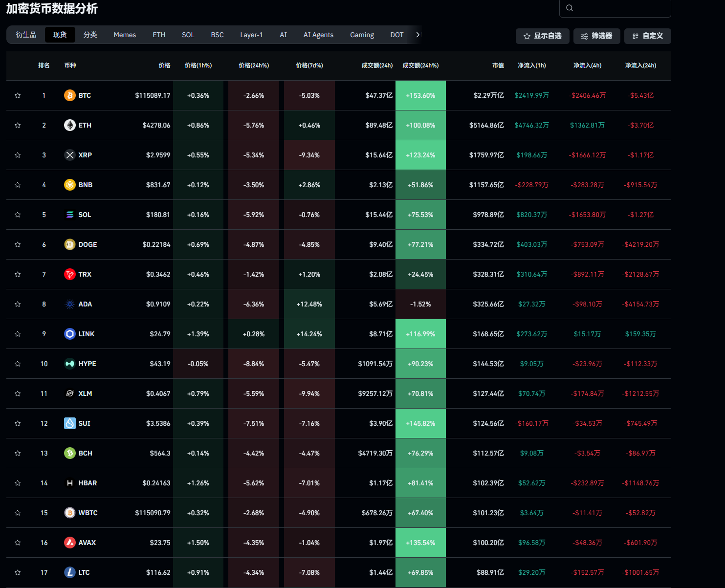The image size is (725, 588).
Task: Switch to the 衍生品 tab
Action: [26, 35]
